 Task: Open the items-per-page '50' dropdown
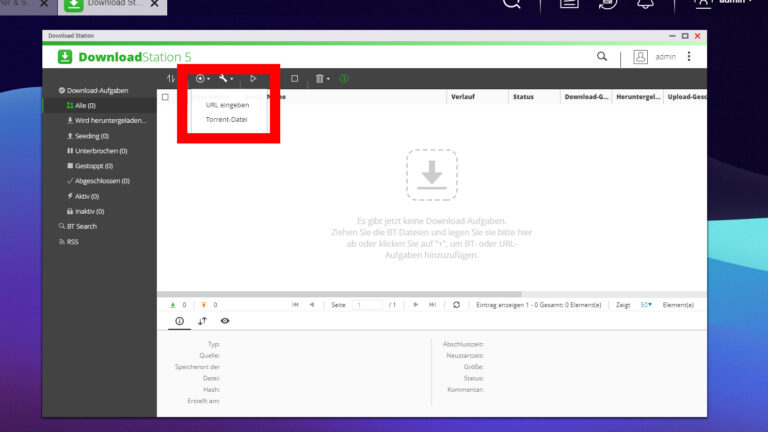[x=646, y=305]
